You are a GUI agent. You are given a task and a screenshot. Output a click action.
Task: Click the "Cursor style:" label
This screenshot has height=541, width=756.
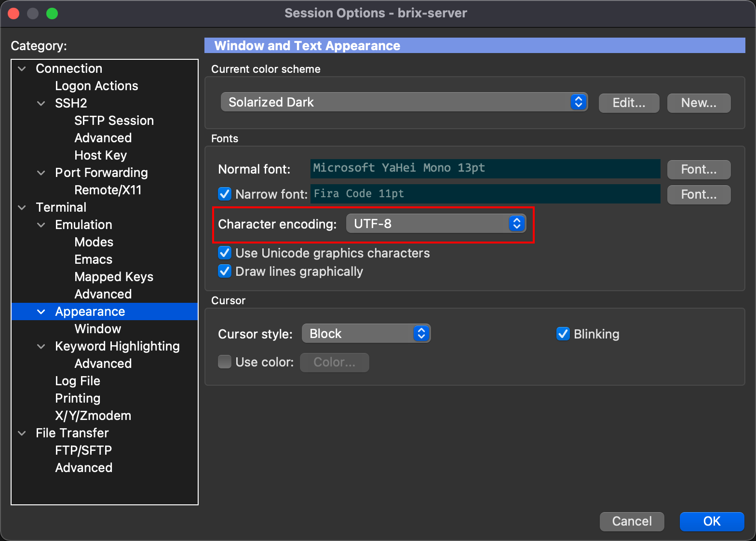(x=255, y=334)
